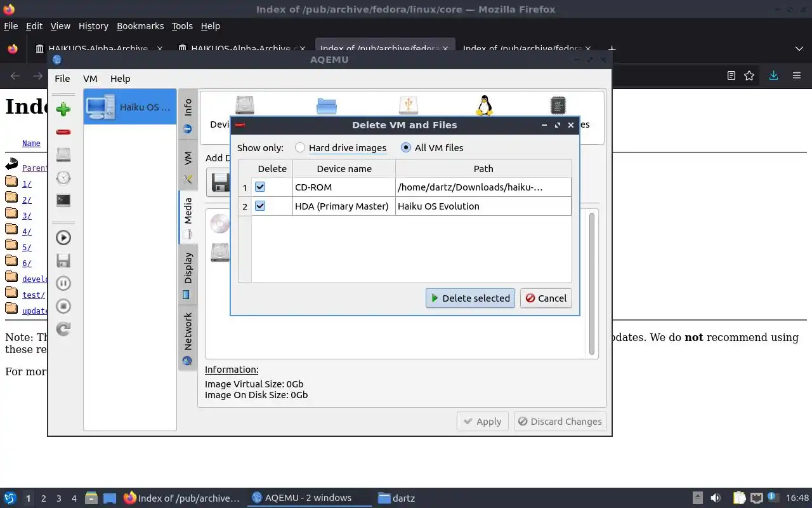812x508 pixels.
Task: Click the clock snapshot icon in AQEMU sidebar
Action: tap(63, 178)
